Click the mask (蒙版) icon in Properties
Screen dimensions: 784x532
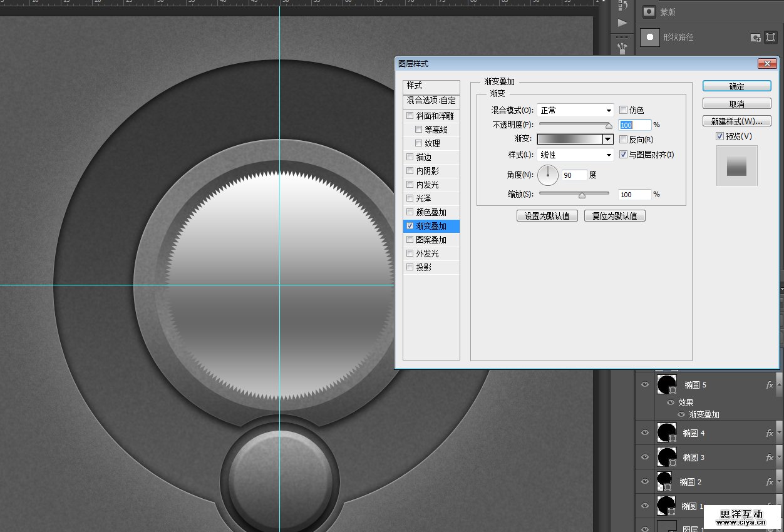point(650,12)
